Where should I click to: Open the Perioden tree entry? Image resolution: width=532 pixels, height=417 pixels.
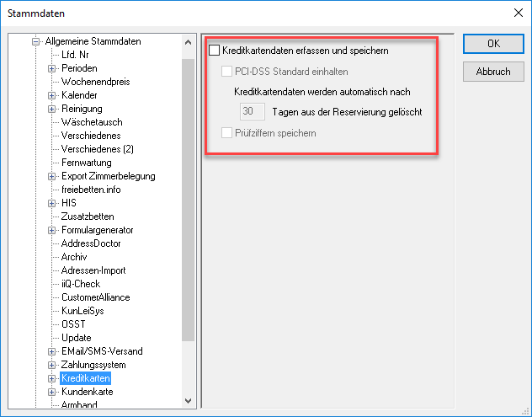point(79,68)
